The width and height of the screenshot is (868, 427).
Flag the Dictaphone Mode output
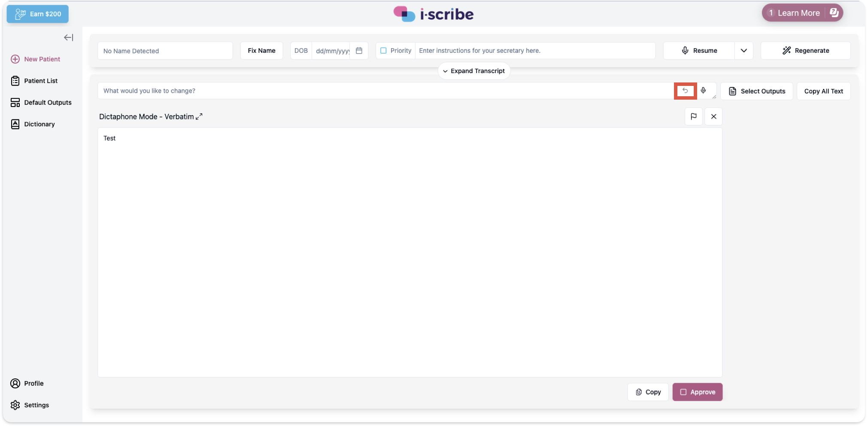tap(693, 116)
